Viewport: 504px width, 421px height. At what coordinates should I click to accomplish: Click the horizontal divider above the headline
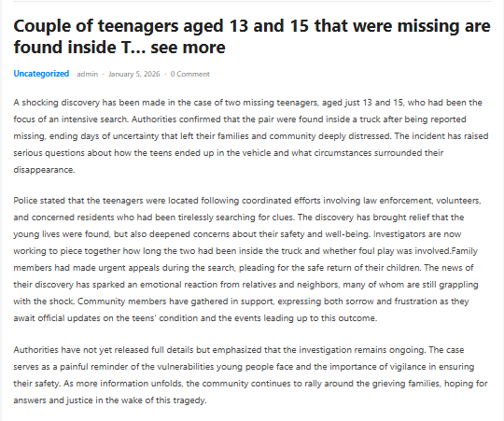tap(252, 1)
